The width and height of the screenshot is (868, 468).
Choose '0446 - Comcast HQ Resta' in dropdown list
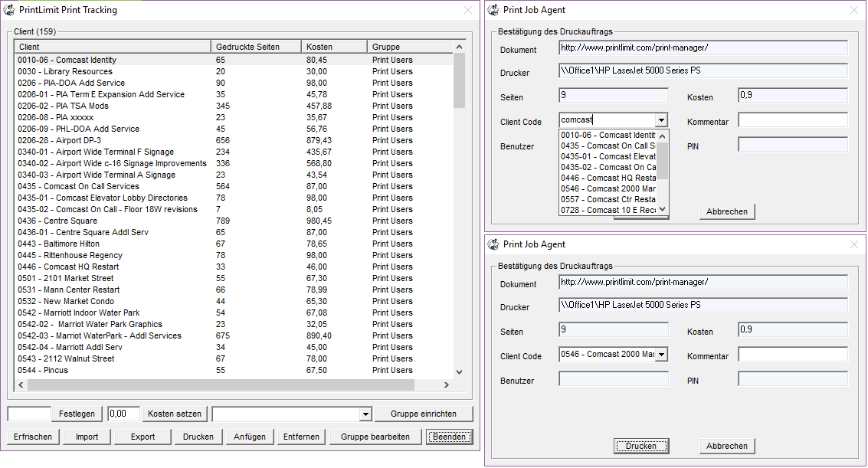click(x=608, y=178)
